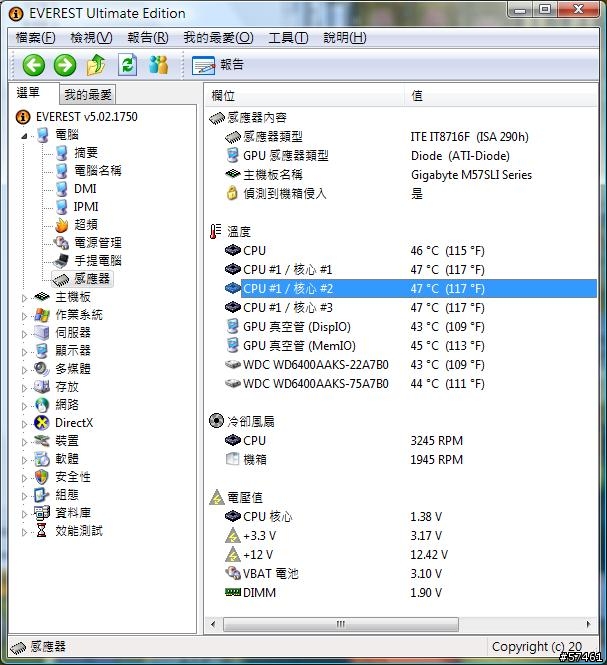607x665 pixels.
Task: Click the horizontal scrollbar right arrow
Action: coord(588,624)
